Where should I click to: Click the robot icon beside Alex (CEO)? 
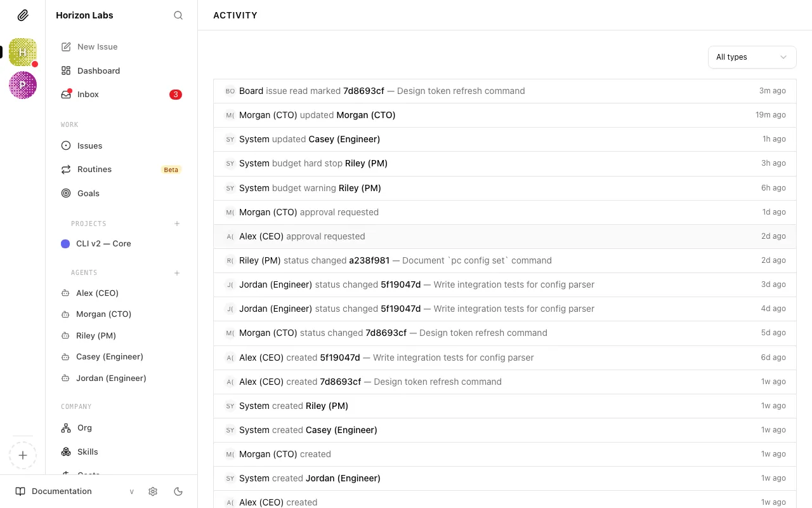65,293
